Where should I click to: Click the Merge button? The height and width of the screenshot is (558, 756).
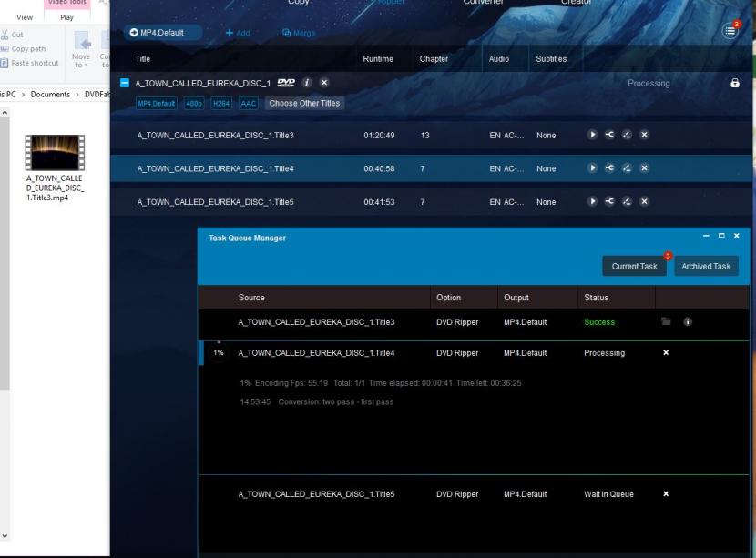tap(299, 34)
